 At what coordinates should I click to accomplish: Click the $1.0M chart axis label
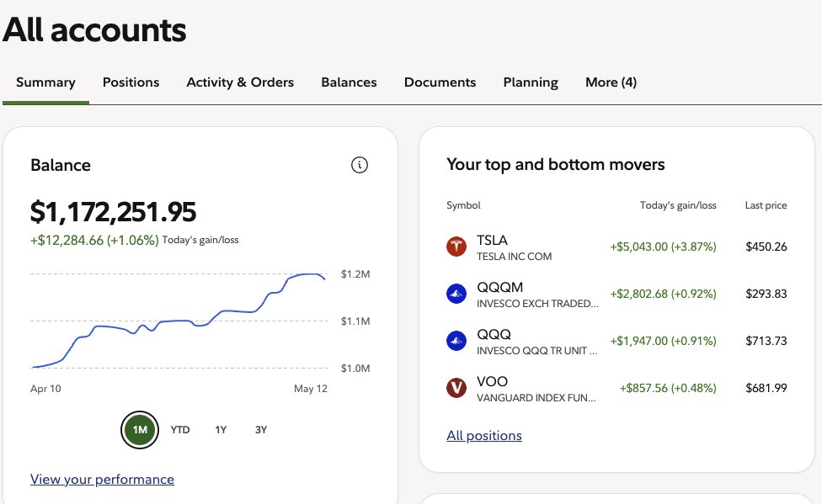[355, 369]
